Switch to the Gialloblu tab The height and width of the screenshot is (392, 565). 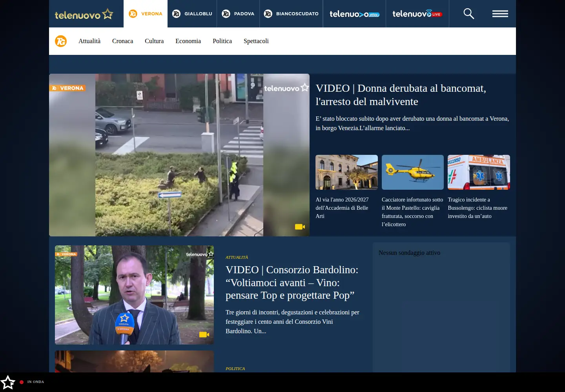point(192,14)
